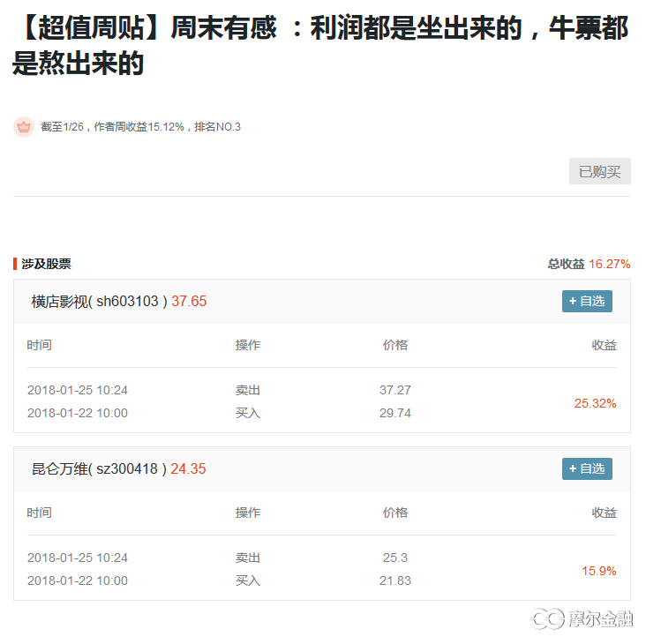Click 时间 header in 横店影视 table
Screen dimensions: 646x644
(39, 345)
